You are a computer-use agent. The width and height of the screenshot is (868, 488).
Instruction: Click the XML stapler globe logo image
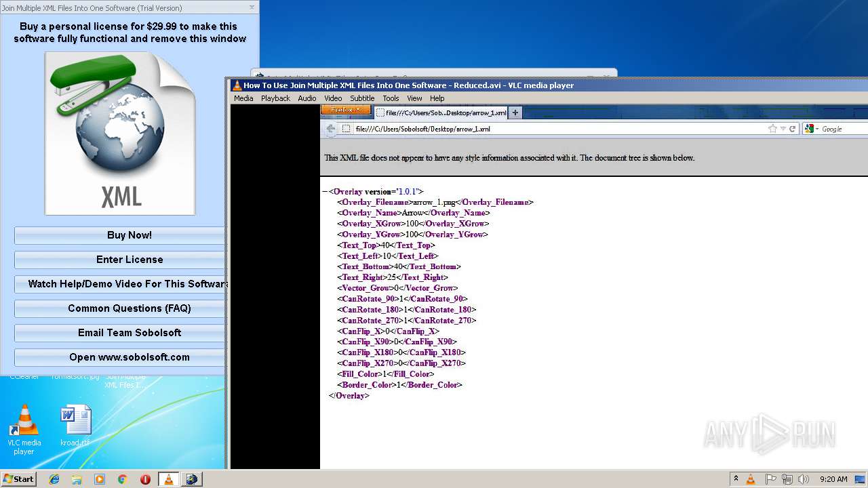tap(120, 134)
